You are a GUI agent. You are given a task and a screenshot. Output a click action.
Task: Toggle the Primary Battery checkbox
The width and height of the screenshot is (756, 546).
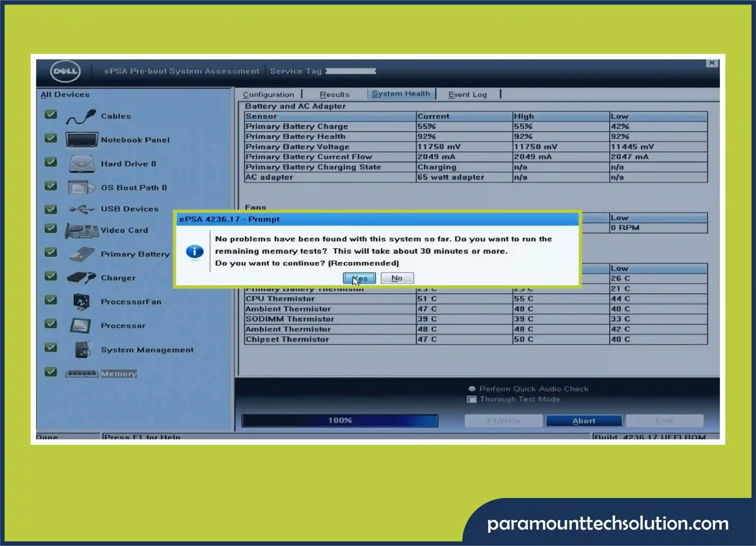click(x=51, y=252)
